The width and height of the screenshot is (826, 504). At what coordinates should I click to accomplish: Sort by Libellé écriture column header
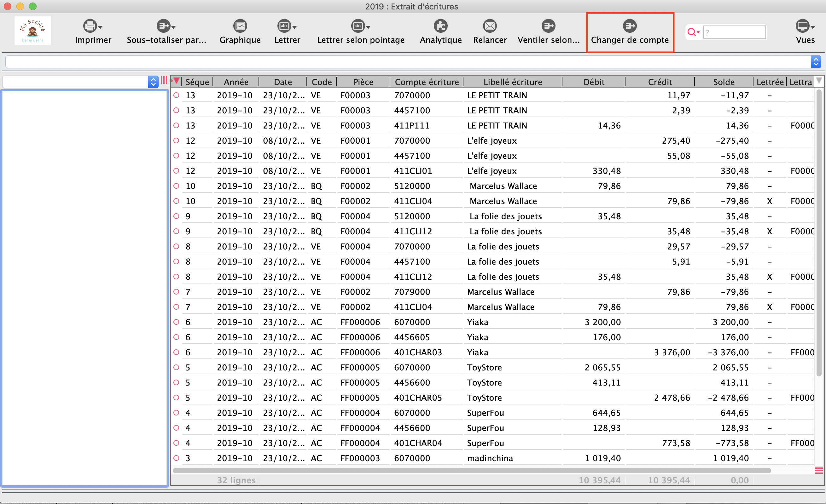[x=513, y=82]
